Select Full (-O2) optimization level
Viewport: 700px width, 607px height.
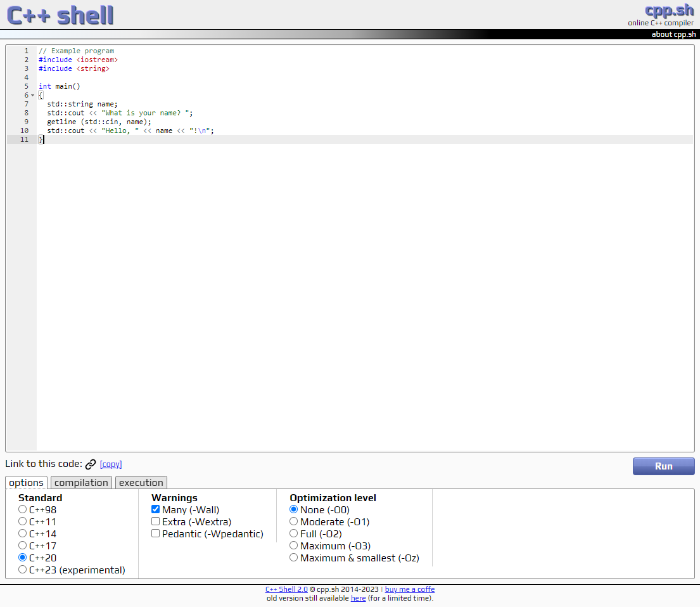point(294,534)
